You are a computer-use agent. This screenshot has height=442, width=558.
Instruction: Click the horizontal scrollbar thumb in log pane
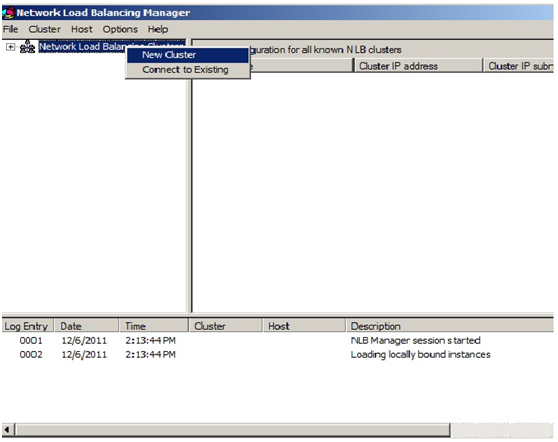(x=233, y=430)
